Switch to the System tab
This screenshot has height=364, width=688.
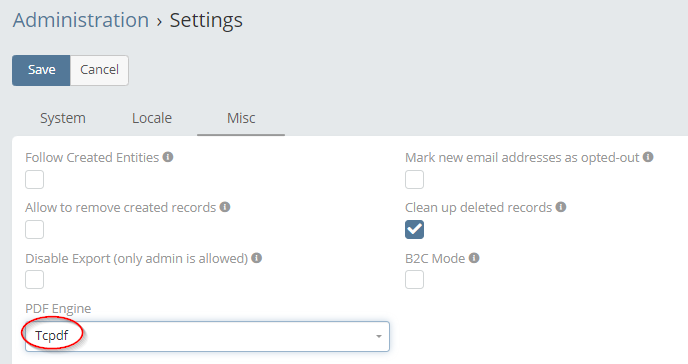click(63, 118)
